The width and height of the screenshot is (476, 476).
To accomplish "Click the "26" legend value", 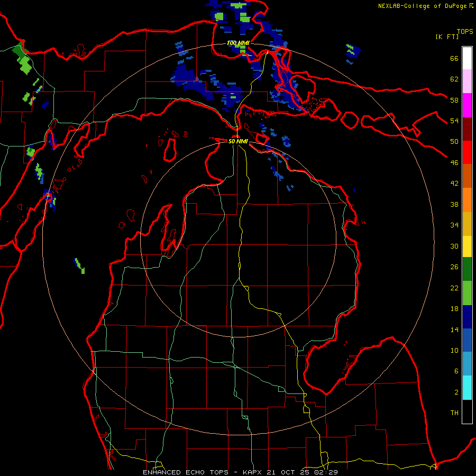I will point(454,267).
